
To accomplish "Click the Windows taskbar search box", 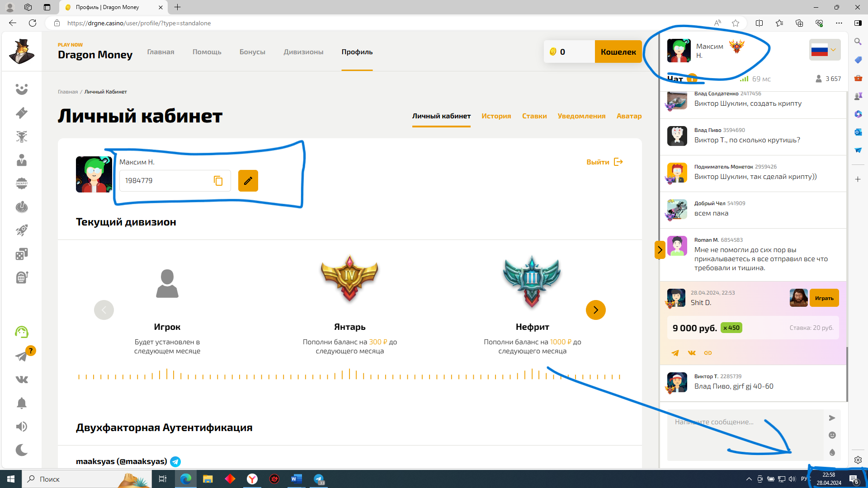I will pos(87,479).
